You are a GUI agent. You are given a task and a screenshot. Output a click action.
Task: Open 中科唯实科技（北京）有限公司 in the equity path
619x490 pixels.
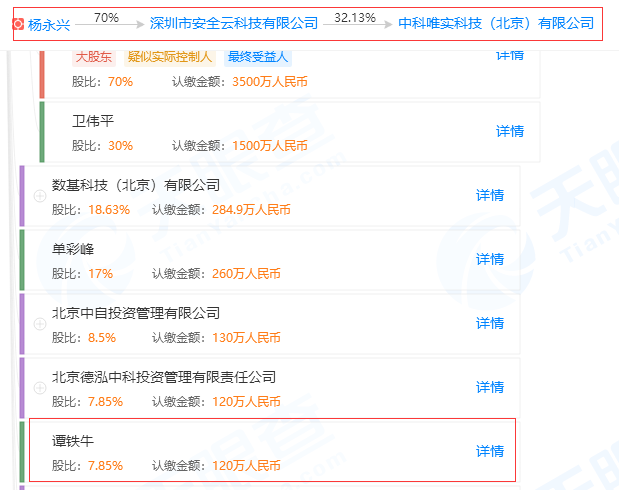pyautogui.click(x=495, y=23)
